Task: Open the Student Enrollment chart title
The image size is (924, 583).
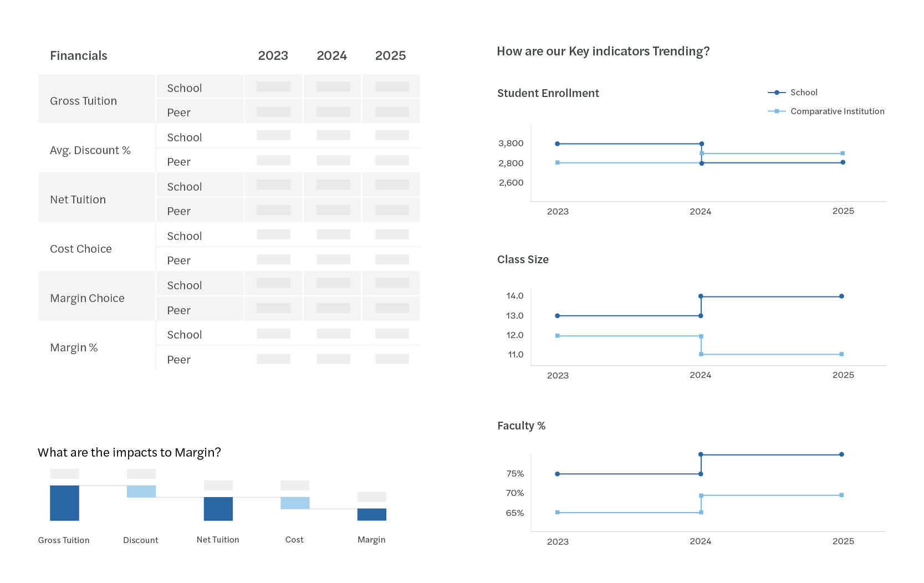Action: tap(548, 93)
